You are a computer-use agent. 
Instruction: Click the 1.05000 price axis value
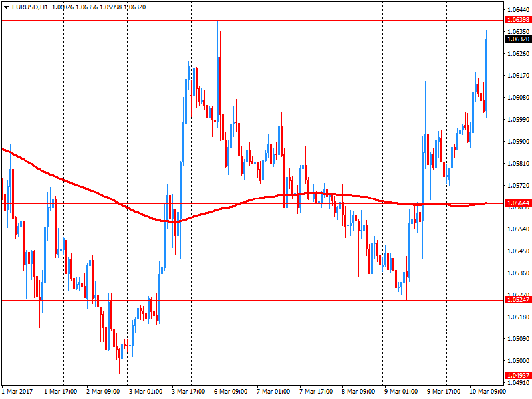point(519,360)
